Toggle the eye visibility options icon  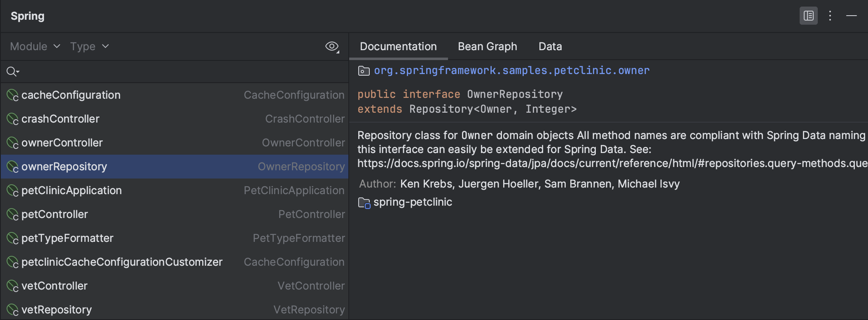[x=332, y=46]
